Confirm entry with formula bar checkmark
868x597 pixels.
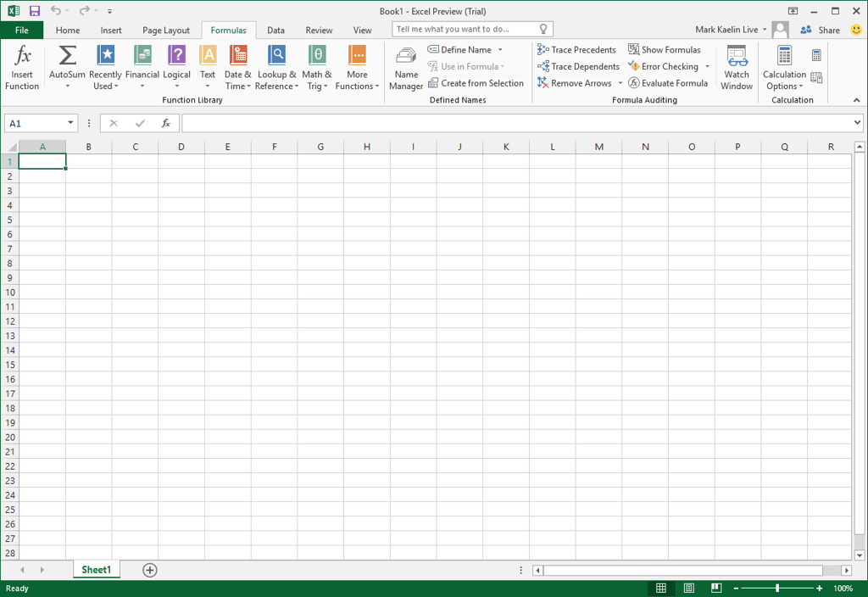[140, 123]
